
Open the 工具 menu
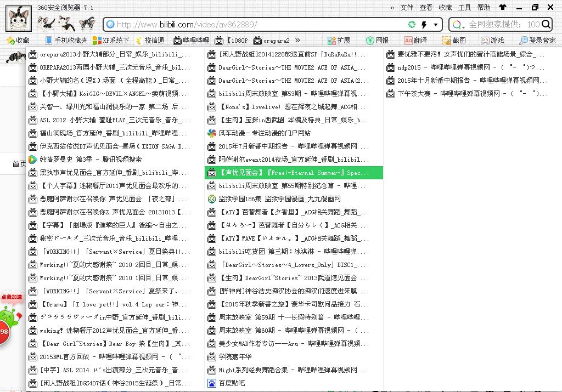(464, 7)
